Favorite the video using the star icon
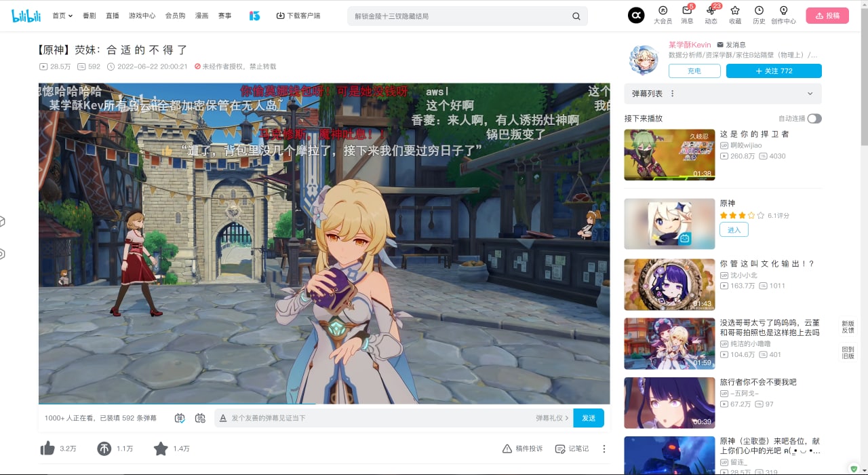 click(160, 449)
